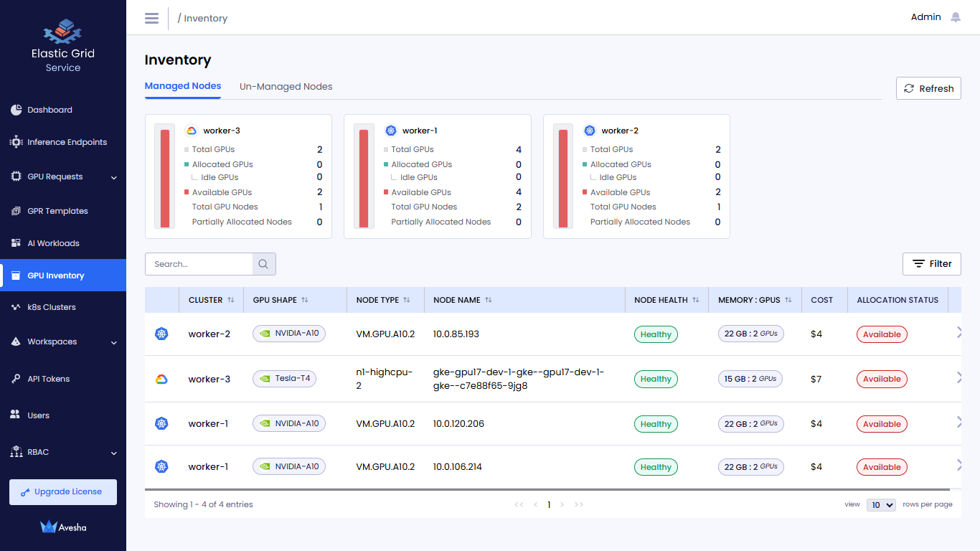Image resolution: width=980 pixels, height=551 pixels.
Task: Open the rows per page dropdown
Action: click(x=881, y=504)
